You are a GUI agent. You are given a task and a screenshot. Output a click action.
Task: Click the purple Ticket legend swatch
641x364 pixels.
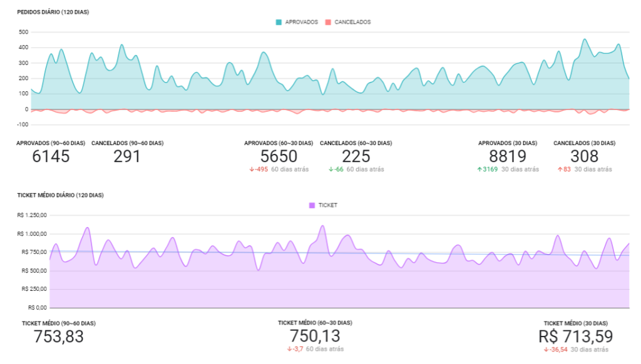pyautogui.click(x=312, y=205)
